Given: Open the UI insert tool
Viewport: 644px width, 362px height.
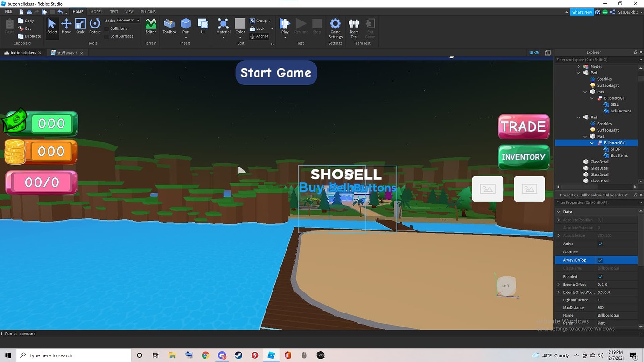Looking at the screenshot, I should 203,26.
